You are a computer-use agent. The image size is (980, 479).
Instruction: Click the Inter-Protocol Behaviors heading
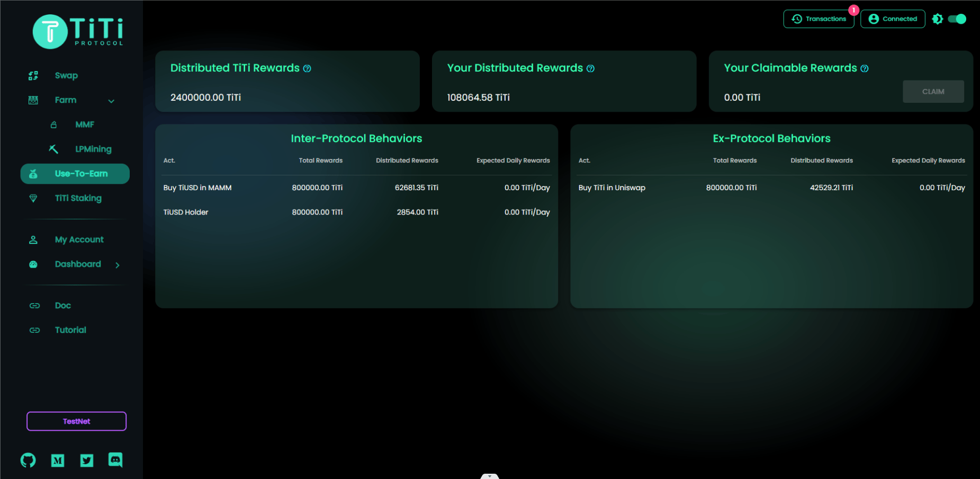pos(356,138)
